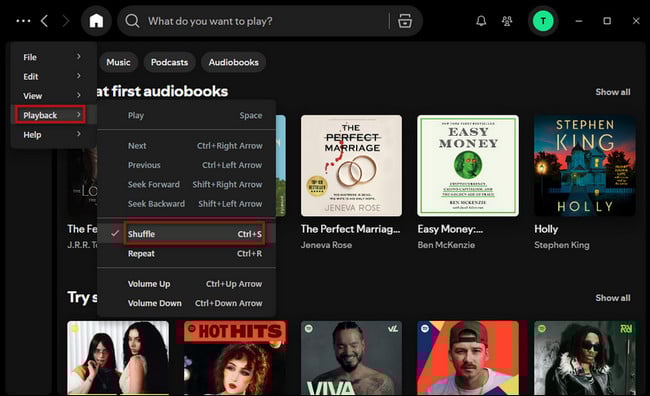Toggle the Repeat option

(187, 253)
